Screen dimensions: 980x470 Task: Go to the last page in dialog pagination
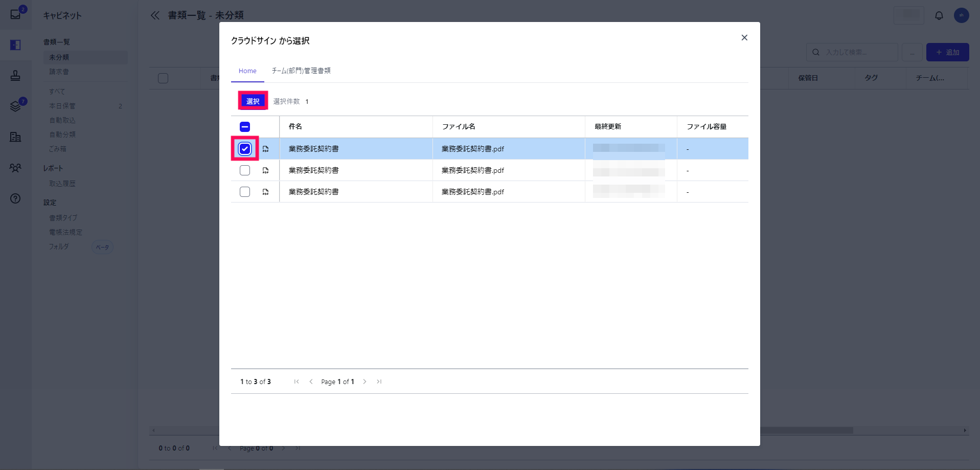tap(379, 382)
